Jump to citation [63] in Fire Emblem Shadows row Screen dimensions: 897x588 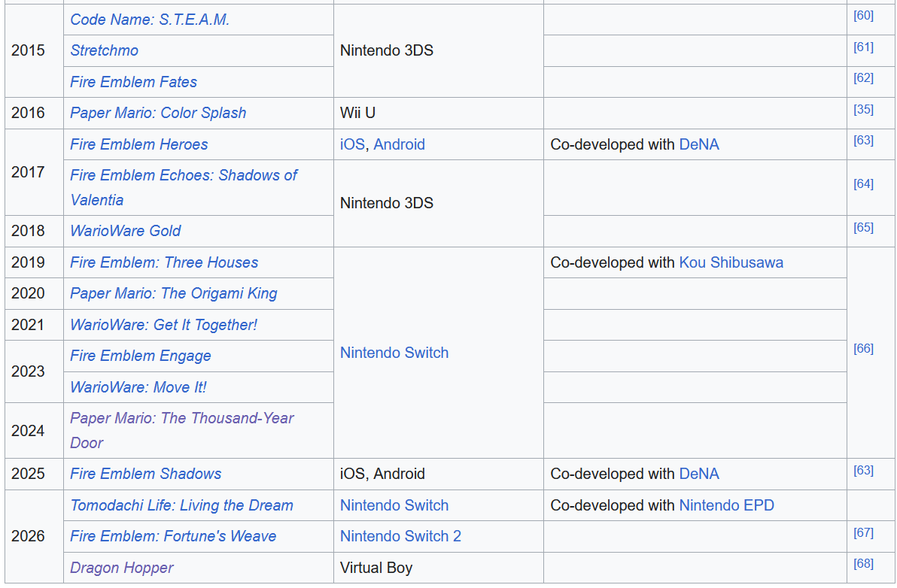click(863, 470)
